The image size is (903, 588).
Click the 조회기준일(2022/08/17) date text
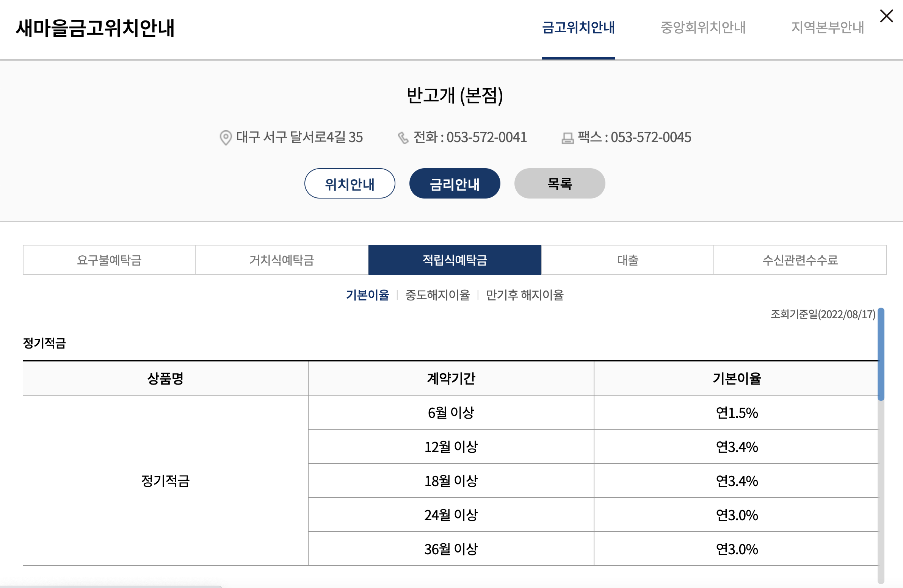coord(823,314)
